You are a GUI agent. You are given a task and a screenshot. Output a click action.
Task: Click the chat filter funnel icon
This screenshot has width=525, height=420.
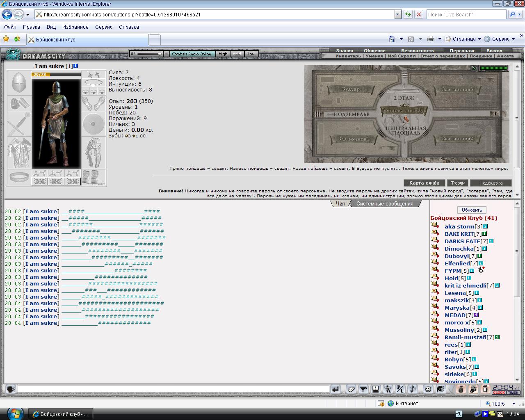(x=363, y=389)
